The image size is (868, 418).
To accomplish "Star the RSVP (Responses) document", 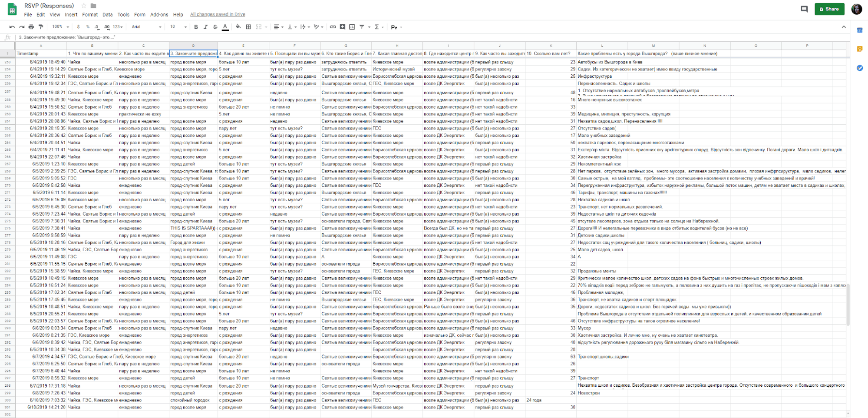I will [84, 6].
